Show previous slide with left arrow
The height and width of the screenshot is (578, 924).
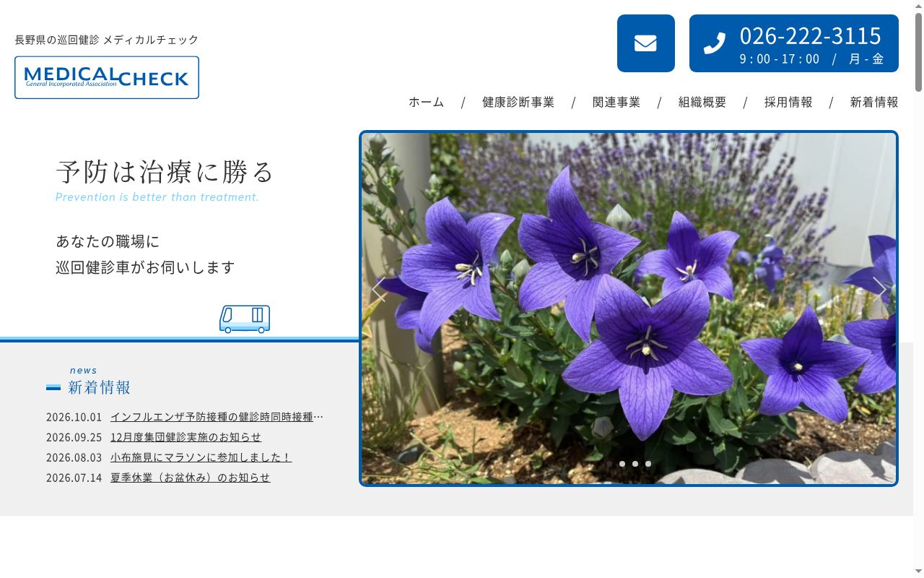click(x=378, y=289)
